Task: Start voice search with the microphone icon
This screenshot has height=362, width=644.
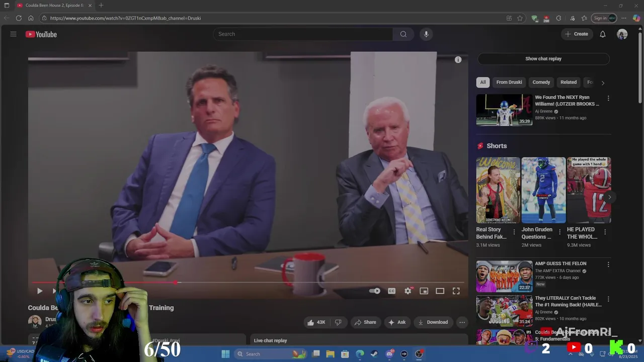Action: coord(426,34)
